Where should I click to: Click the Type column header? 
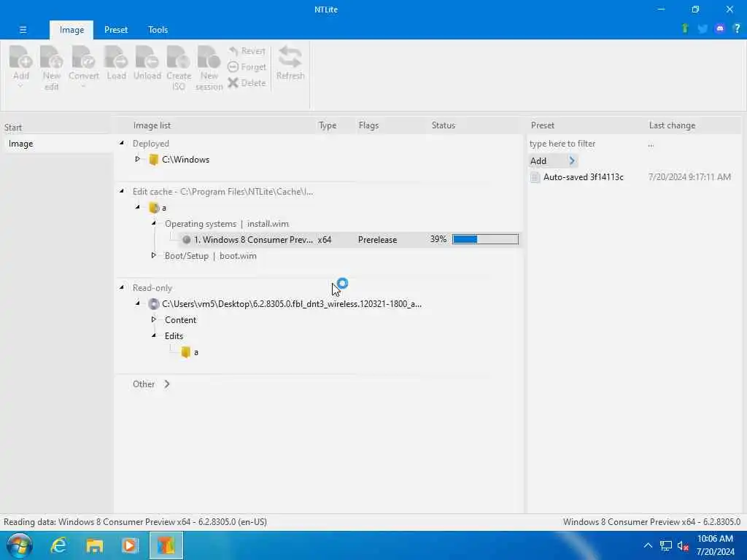coord(328,125)
